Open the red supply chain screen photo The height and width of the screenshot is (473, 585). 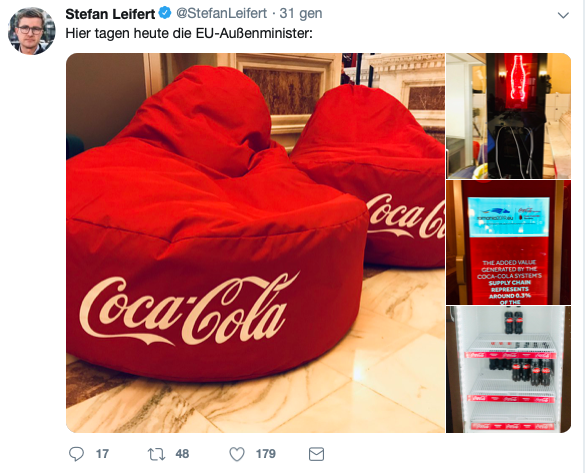(509, 242)
